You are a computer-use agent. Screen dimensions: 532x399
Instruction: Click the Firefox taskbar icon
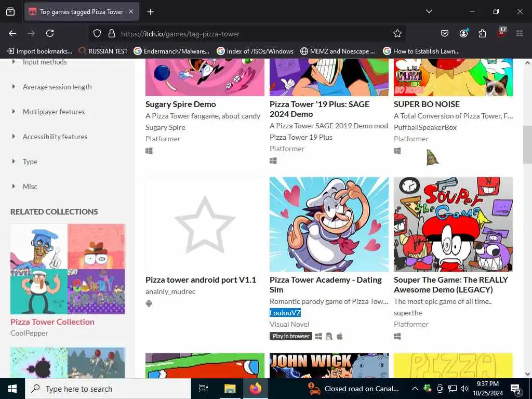pos(256,389)
